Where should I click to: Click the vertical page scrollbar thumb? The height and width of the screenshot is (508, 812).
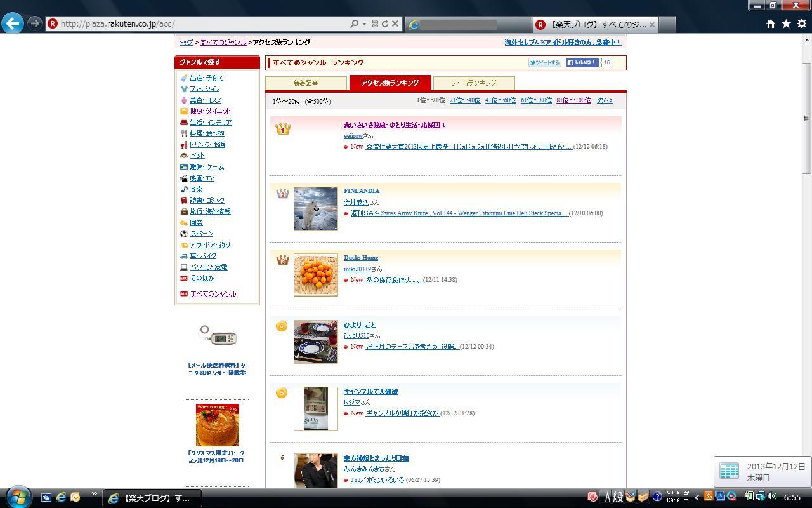(806, 117)
